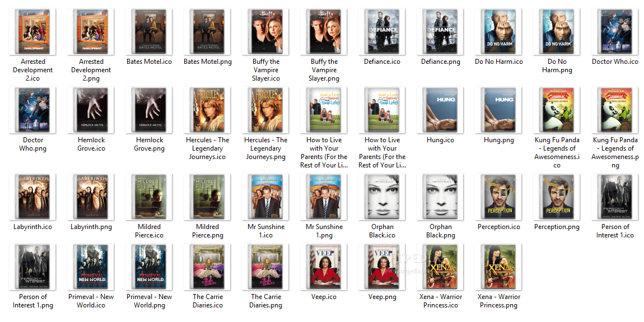Select Hemlock Grove.ico file icon
This screenshot has width=644, height=322.
tap(91, 110)
